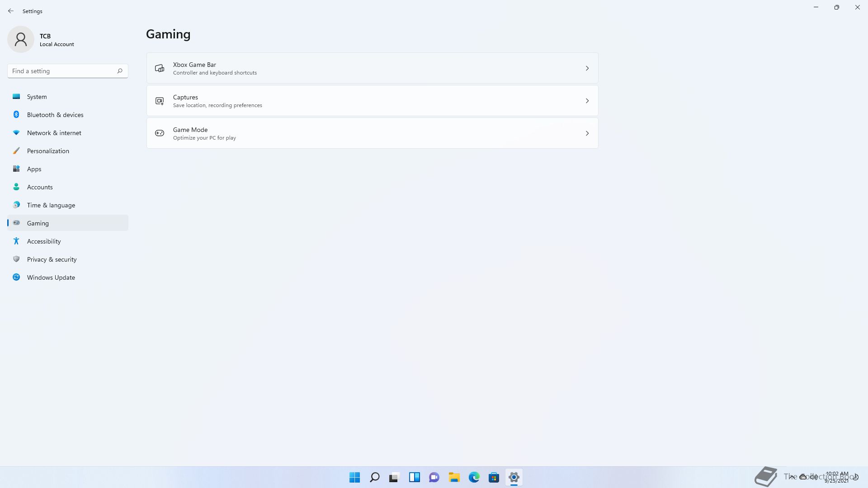This screenshot has height=488, width=868.
Task: Click the back arrow in Settings header
Action: (x=11, y=11)
